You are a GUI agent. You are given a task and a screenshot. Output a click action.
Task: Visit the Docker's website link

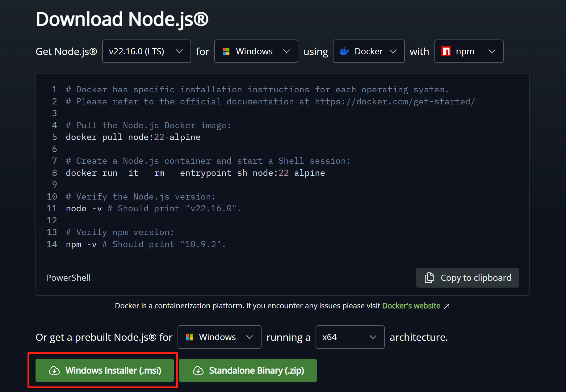pos(411,306)
